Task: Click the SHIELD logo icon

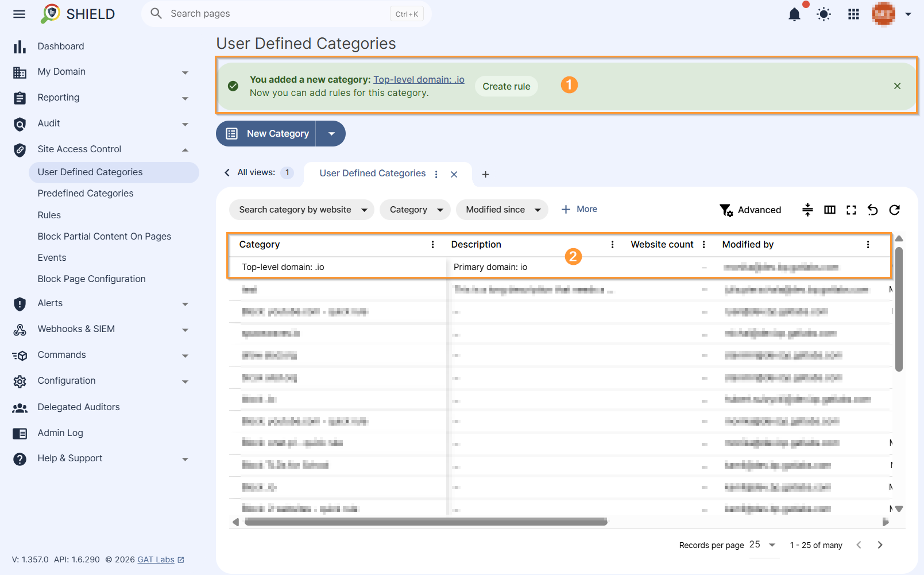Action: tap(51, 13)
